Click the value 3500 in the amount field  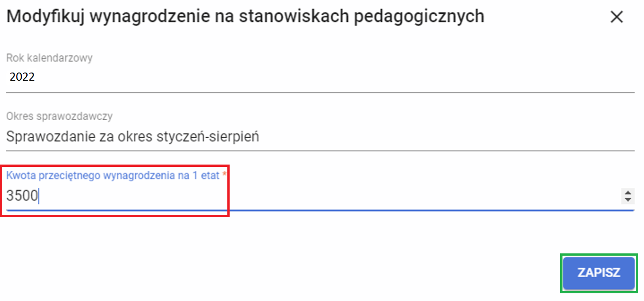click(x=22, y=196)
